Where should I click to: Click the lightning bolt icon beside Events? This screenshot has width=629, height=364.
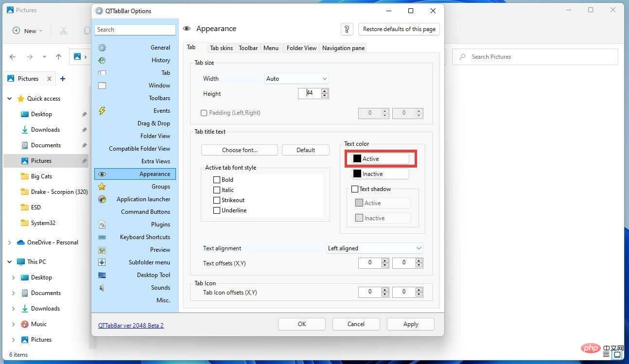tap(102, 111)
